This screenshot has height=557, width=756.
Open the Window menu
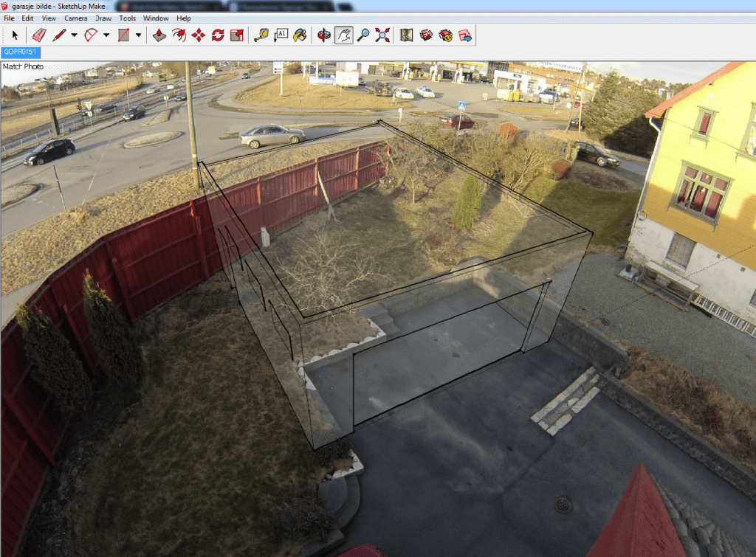(155, 18)
